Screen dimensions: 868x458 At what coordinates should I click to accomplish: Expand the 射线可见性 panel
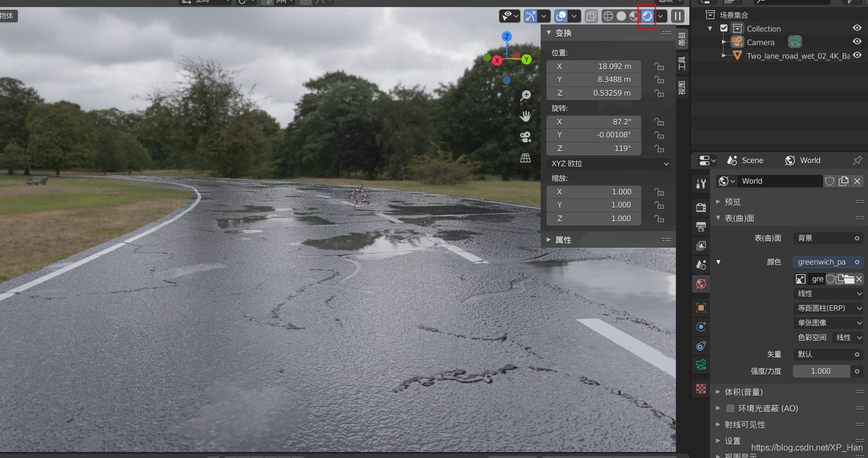(x=718, y=424)
